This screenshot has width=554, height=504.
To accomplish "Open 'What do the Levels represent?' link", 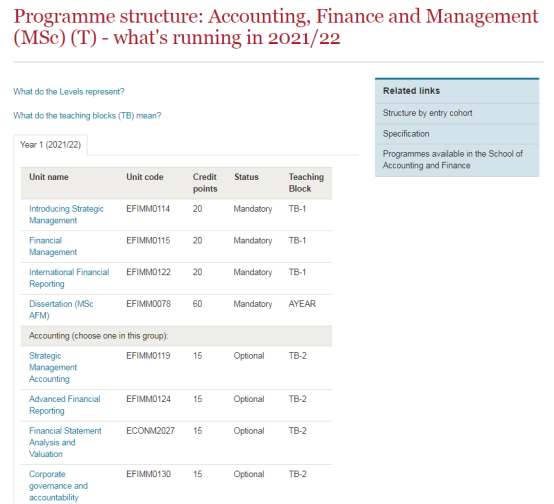I will [69, 92].
